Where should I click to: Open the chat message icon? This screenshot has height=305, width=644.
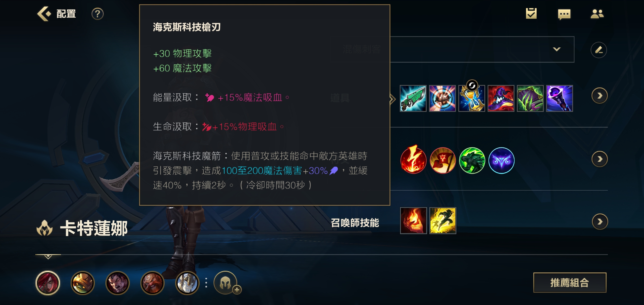(x=564, y=14)
